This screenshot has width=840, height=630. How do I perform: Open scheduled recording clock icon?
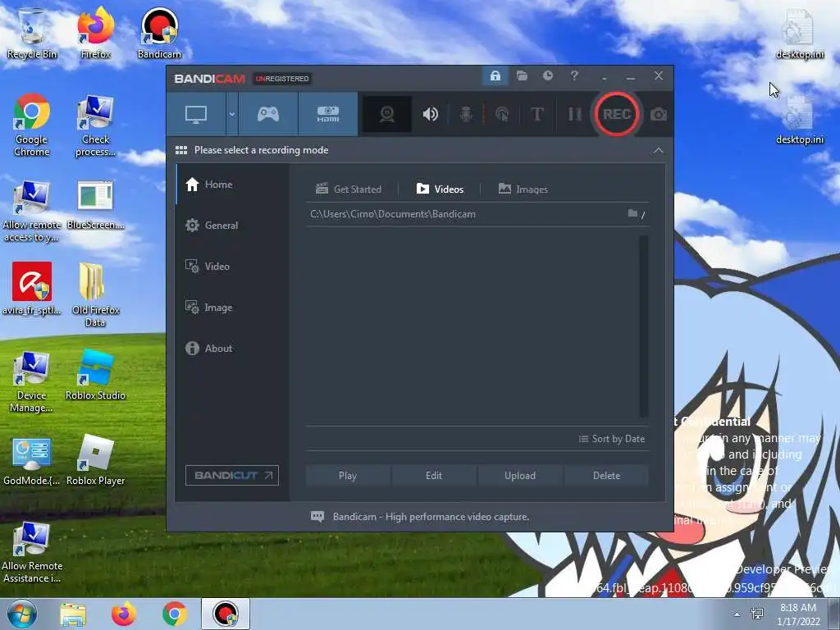[547, 76]
